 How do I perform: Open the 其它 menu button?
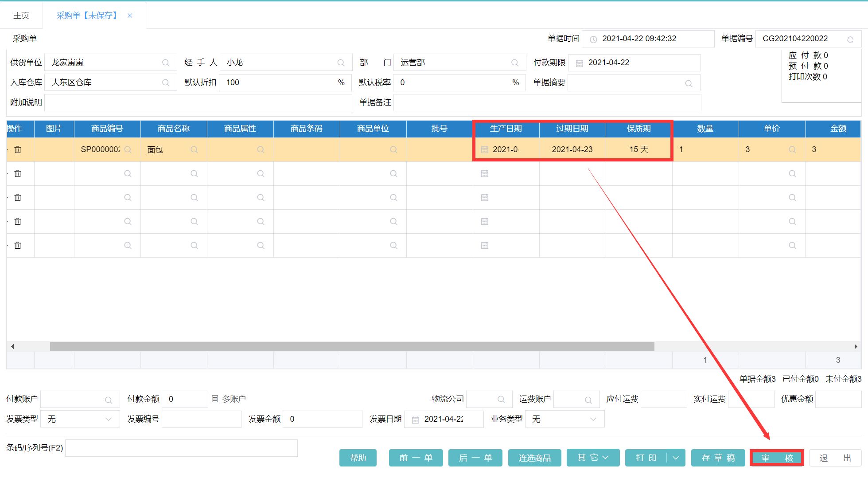593,458
